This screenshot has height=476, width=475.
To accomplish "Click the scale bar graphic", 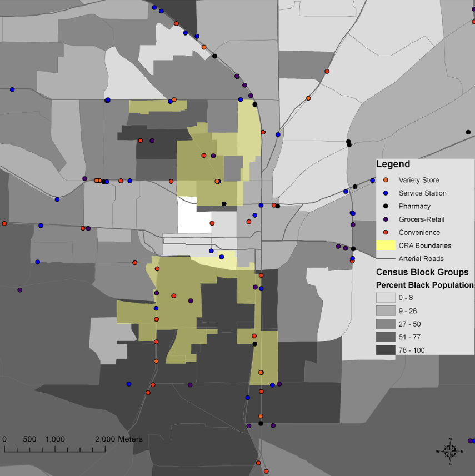I will pyautogui.click(x=54, y=449).
